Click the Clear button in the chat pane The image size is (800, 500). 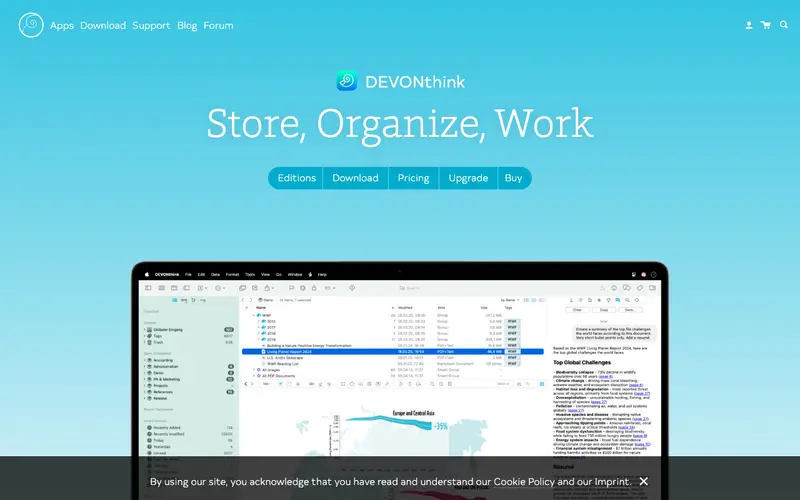pyautogui.click(x=577, y=310)
